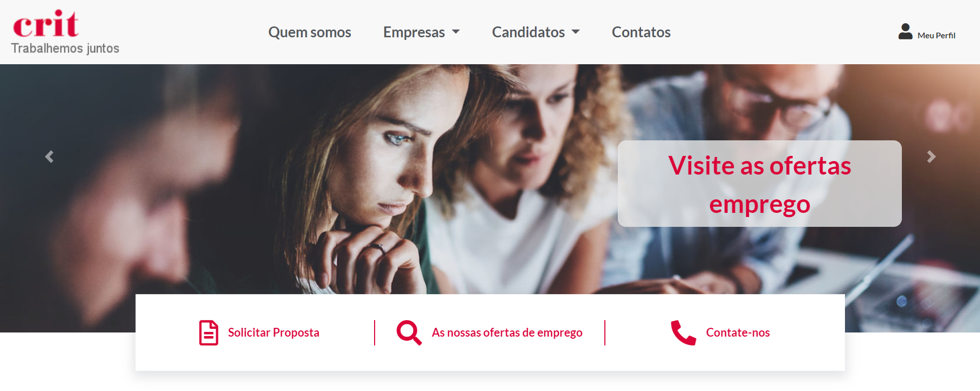Go to previous carousel slide arrow
This screenshot has height=391, width=980.
pos(49,156)
